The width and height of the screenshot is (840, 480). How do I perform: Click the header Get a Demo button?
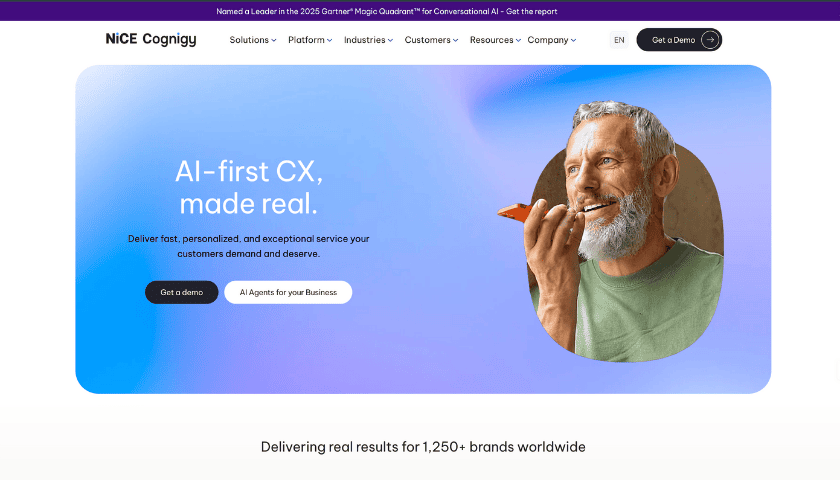(679, 40)
